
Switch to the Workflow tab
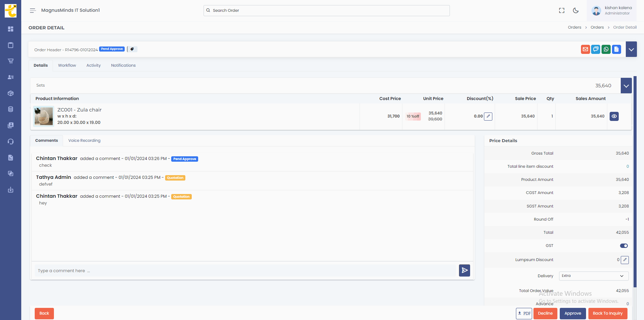point(67,65)
